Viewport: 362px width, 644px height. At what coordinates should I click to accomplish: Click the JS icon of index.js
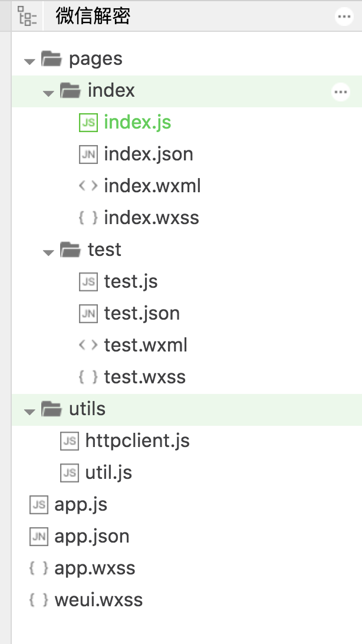(88, 123)
